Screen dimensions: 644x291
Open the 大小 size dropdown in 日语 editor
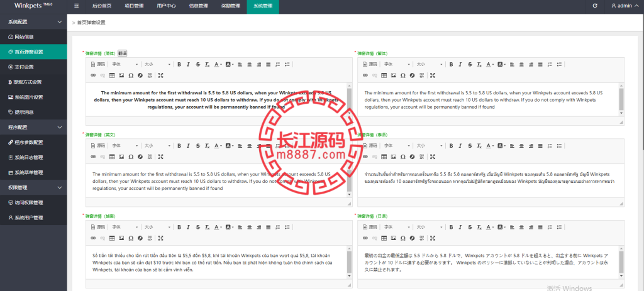click(429, 227)
